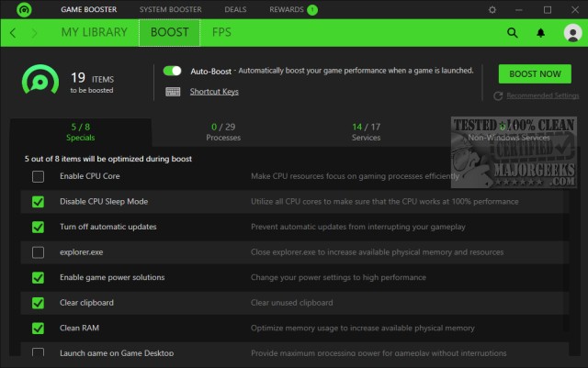Toggle the Auto-Boost switch
This screenshot has width=588, height=368.
click(173, 71)
